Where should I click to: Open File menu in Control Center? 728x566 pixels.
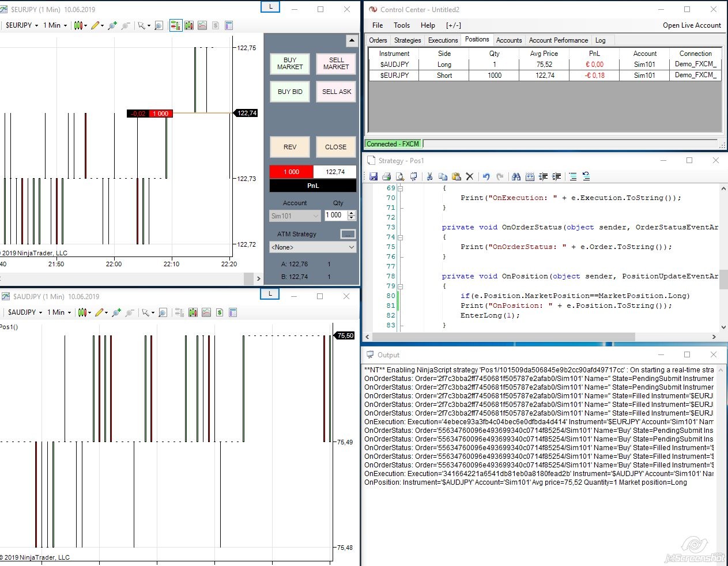[378, 25]
